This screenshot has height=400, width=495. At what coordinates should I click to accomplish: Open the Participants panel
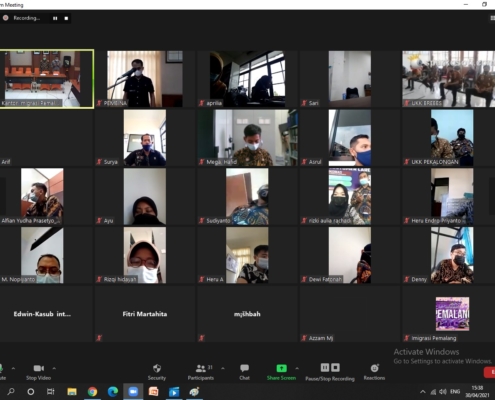tap(201, 372)
